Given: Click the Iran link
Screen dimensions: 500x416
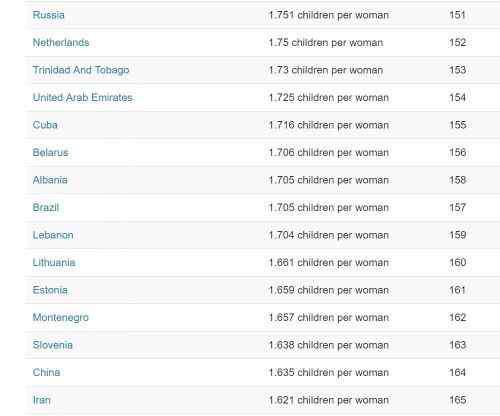Looking at the screenshot, I should pyautogui.click(x=42, y=400).
